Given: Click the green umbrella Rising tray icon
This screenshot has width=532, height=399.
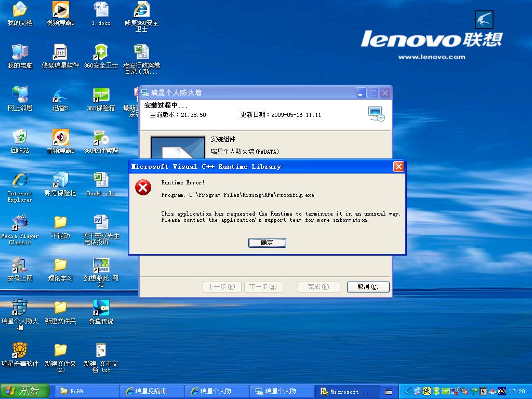Looking at the screenshot, I should pyautogui.click(x=474, y=391).
